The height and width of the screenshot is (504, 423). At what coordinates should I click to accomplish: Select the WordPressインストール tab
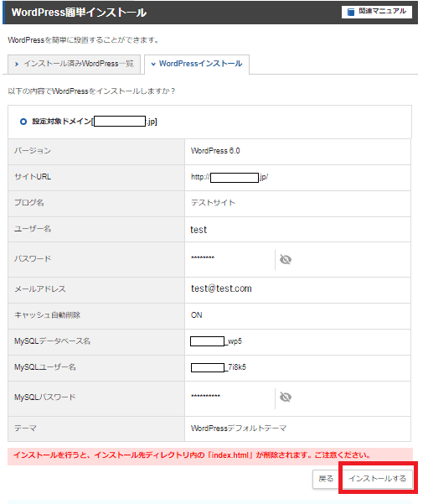click(197, 64)
